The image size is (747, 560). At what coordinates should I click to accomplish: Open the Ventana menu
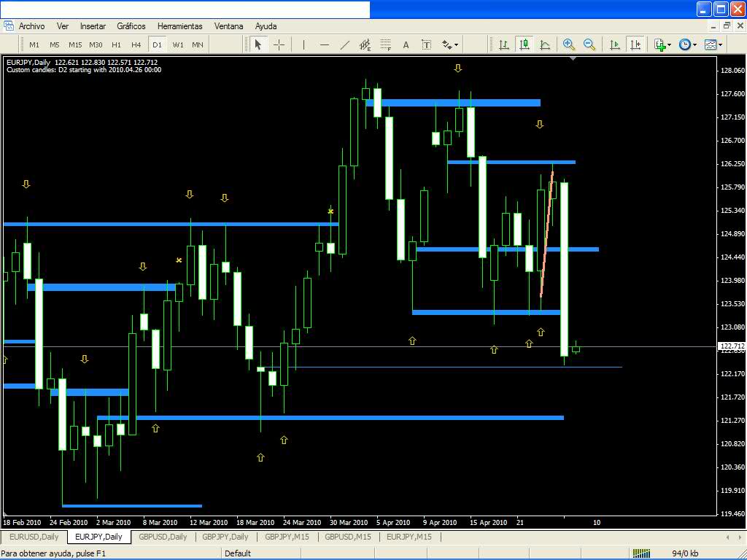point(228,26)
